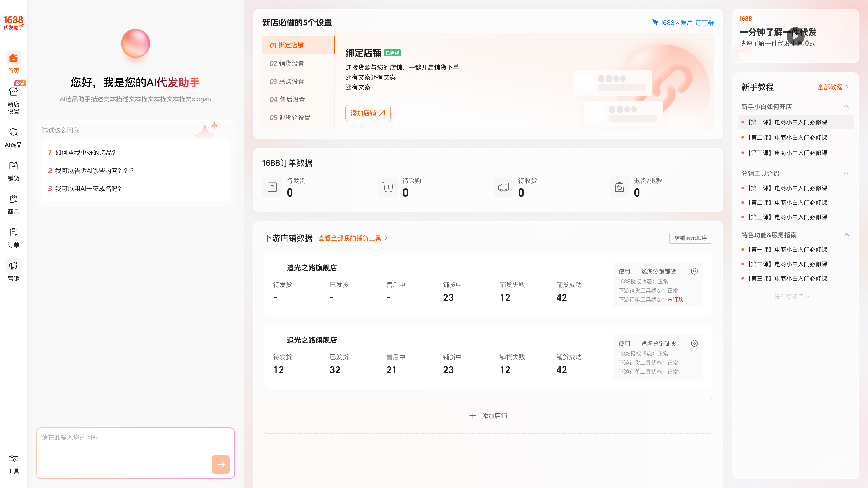Open settings gear of second 追光之路旗舰店 card
This screenshot has width=868, height=488.
coord(694,343)
